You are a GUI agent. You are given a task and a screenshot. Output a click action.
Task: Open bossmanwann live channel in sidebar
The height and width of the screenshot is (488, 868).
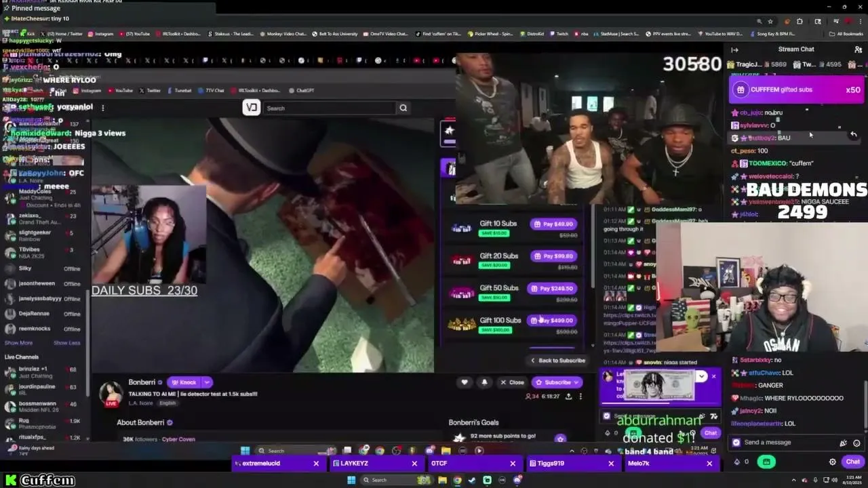click(42, 407)
